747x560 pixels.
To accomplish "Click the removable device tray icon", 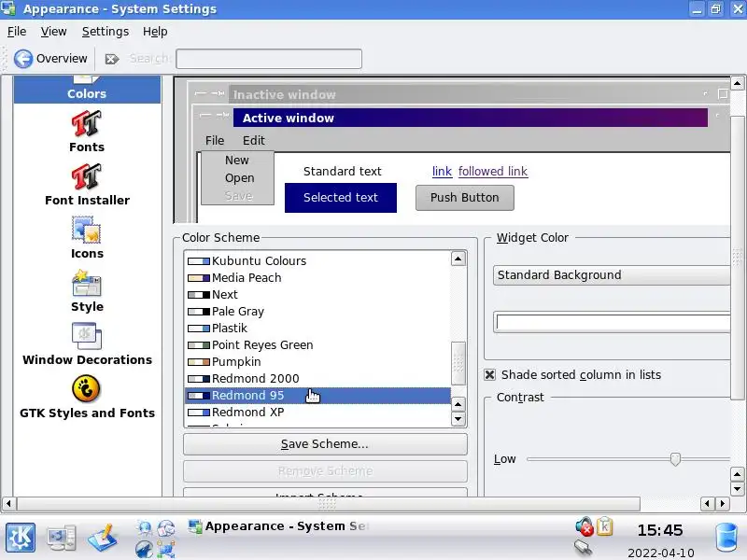I will tap(583, 548).
